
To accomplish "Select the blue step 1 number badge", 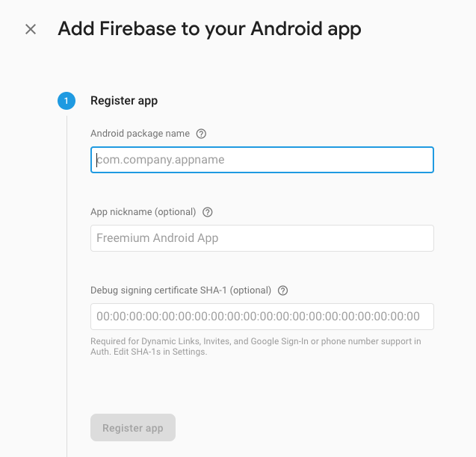I will (x=66, y=101).
